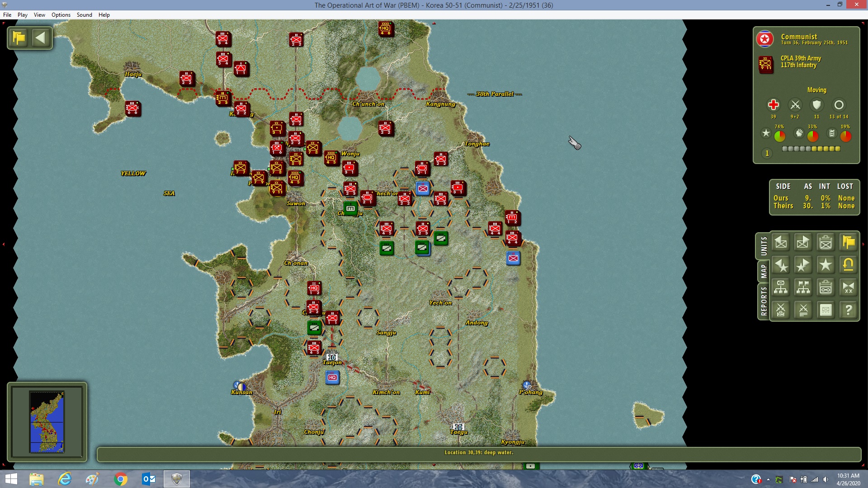
Task: Open Google Chrome from the taskbar
Action: pyautogui.click(x=121, y=479)
